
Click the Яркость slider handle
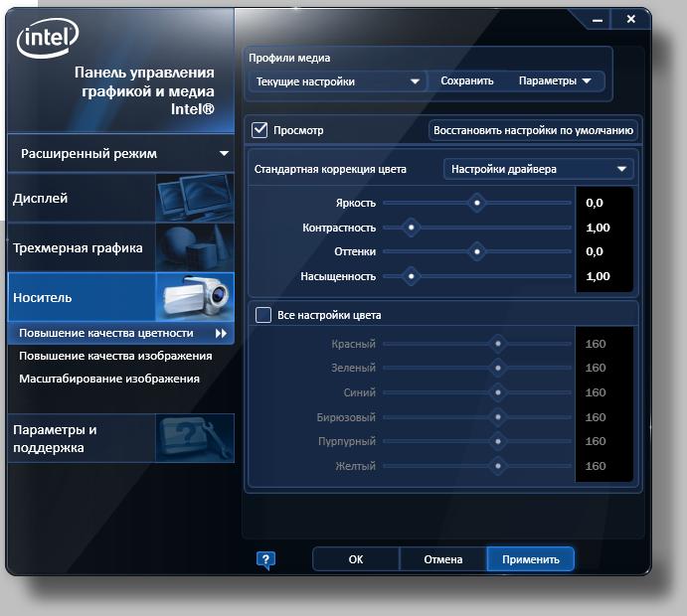point(477,203)
